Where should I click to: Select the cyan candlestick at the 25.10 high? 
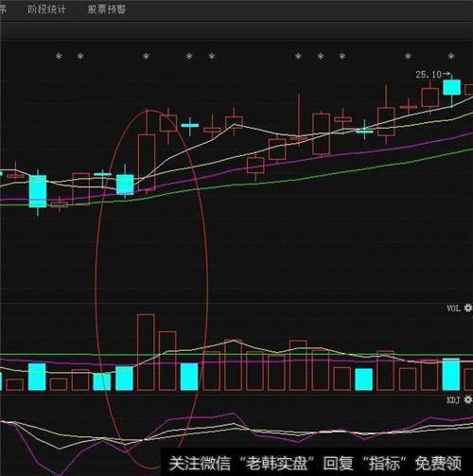pos(451,87)
